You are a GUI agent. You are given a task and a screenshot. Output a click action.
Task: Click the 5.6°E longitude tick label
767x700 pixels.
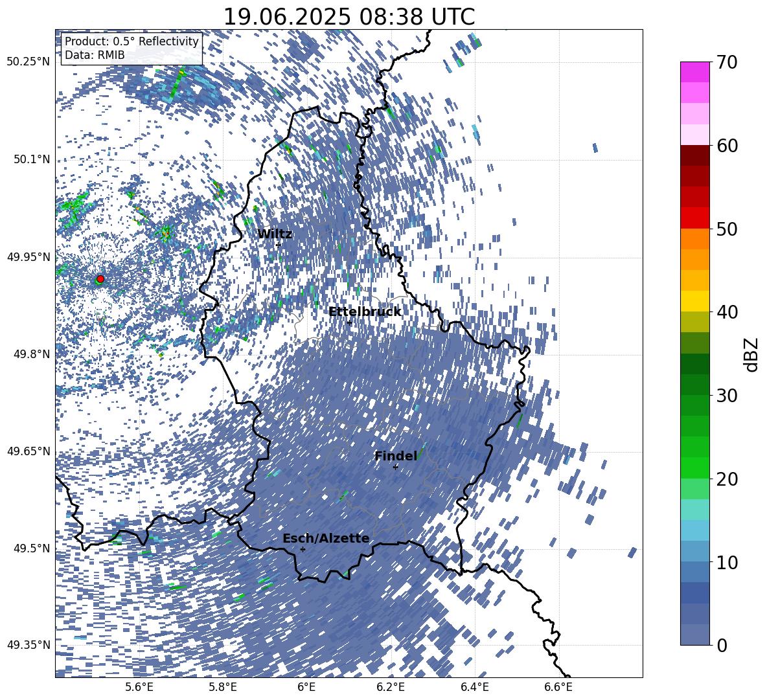pyautogui.click(x=139, y=687)
